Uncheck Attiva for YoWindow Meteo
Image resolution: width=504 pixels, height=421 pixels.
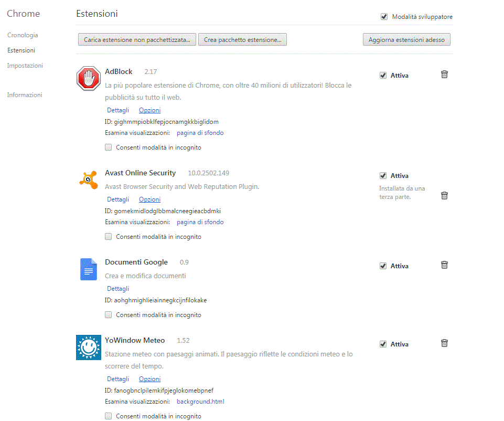(x=383, y=344)
